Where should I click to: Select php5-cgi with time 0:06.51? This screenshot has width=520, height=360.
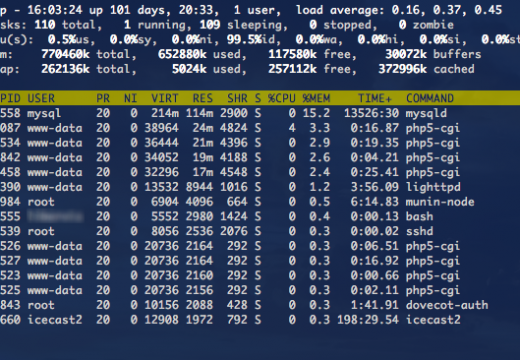pyautogui.click(x=433, y=246)
